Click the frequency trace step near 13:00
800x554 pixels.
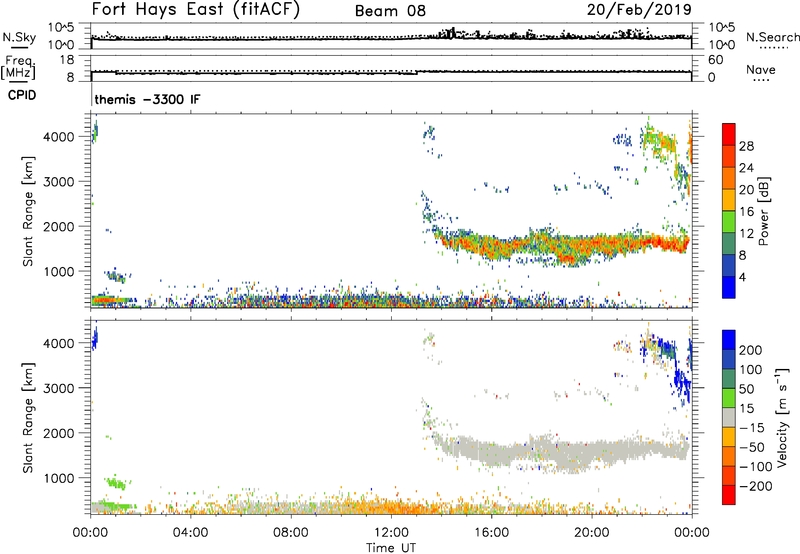pyautogui.click(x=417, y=72)
